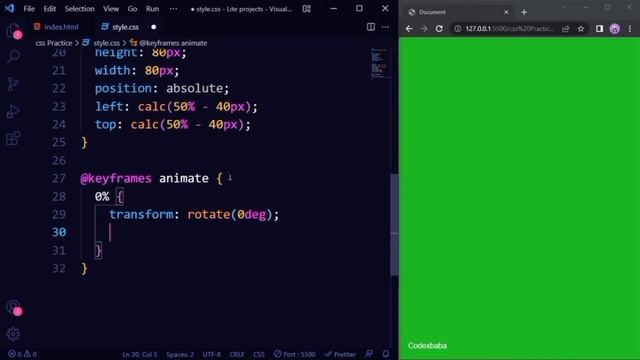
Task: Open the Search view in activity bar
Action: pyautogui.click(x=13, y=56)
